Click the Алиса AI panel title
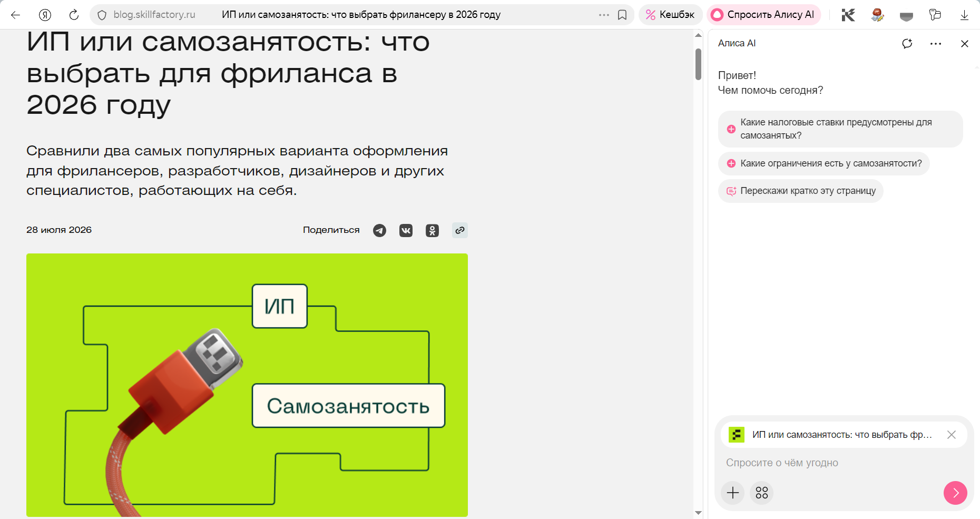The width and height of the screenshot is (980, 519). coord(737,43)
